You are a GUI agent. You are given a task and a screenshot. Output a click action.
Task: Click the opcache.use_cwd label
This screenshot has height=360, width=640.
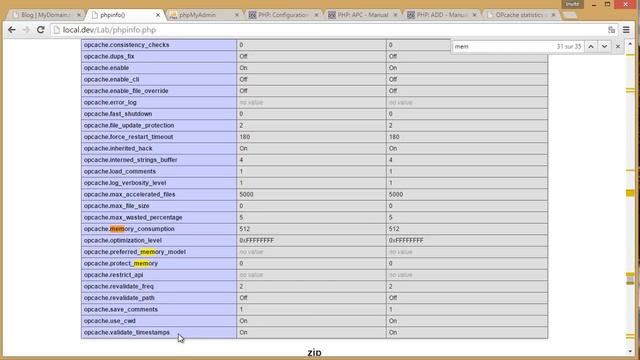coord(109,321)
